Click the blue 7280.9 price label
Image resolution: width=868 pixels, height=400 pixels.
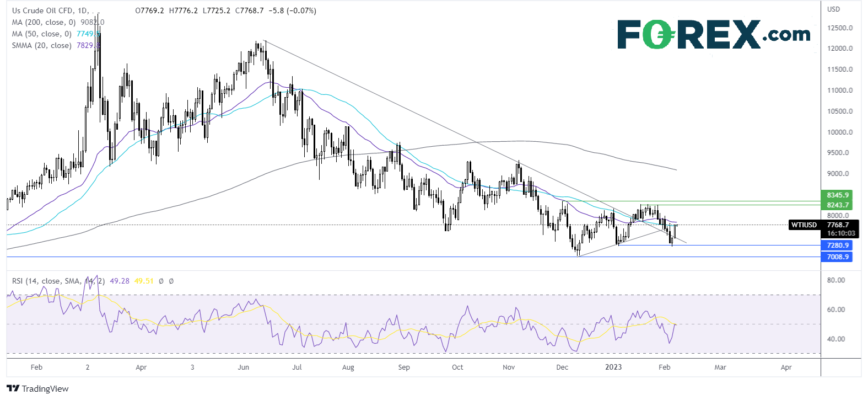(x=837, y=245)
